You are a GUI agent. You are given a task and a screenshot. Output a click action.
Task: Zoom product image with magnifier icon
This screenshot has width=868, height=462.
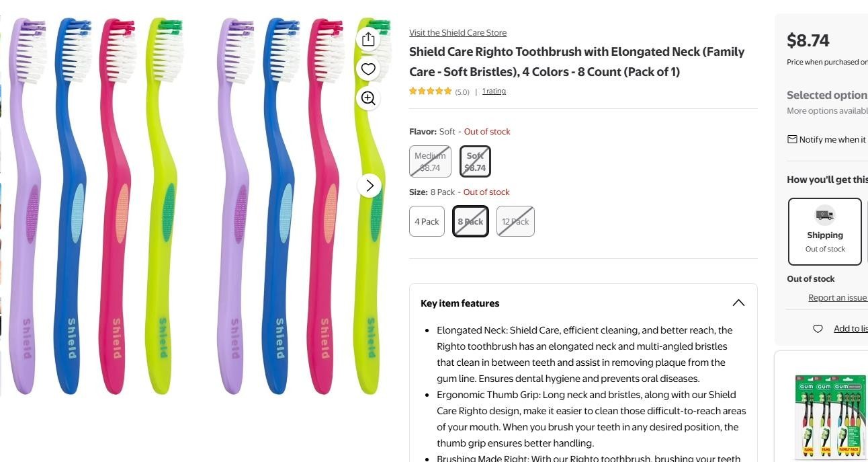(368, 98)
